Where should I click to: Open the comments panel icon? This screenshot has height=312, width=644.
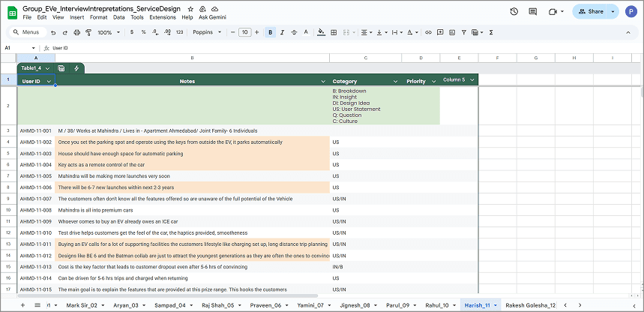[533, 12]
